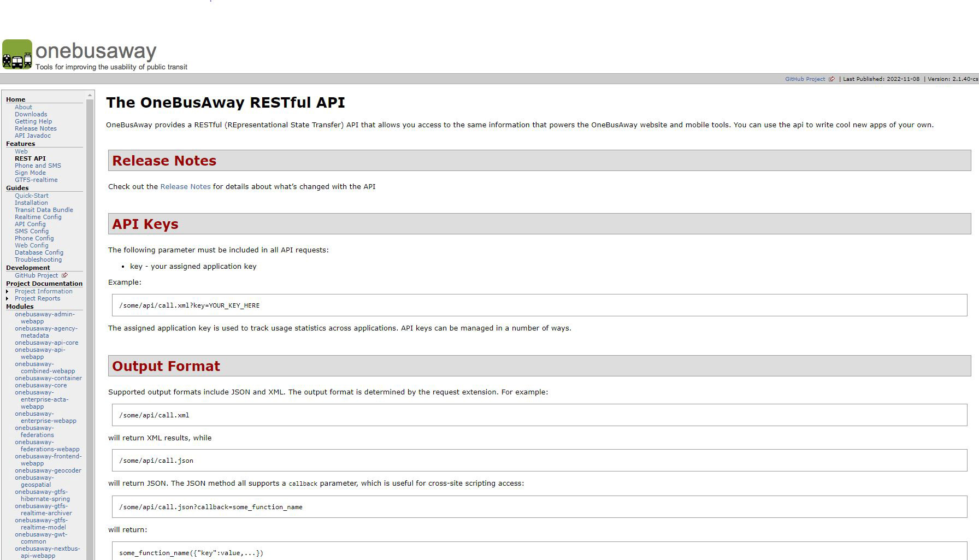Open Web Config guide

[x=32, y=245]
